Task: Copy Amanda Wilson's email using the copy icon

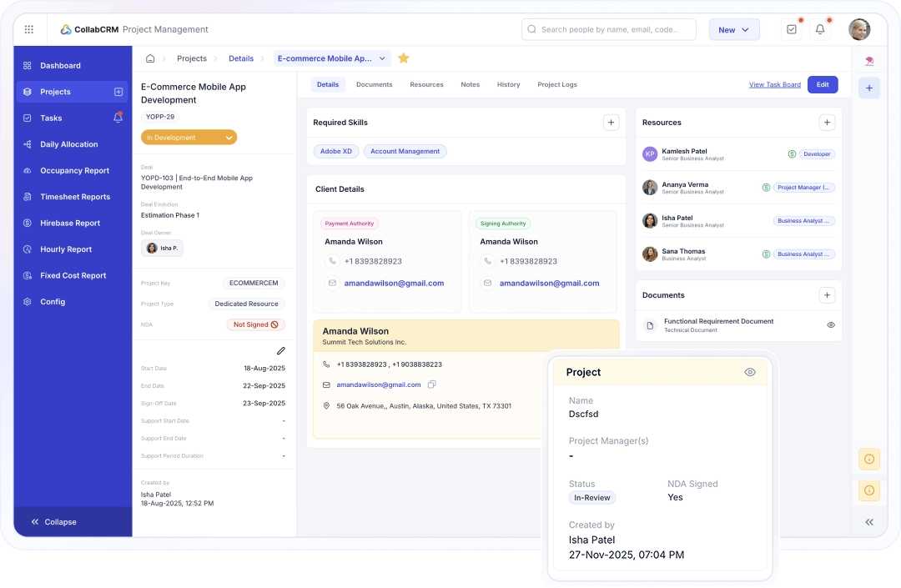Action: [431, 384]
